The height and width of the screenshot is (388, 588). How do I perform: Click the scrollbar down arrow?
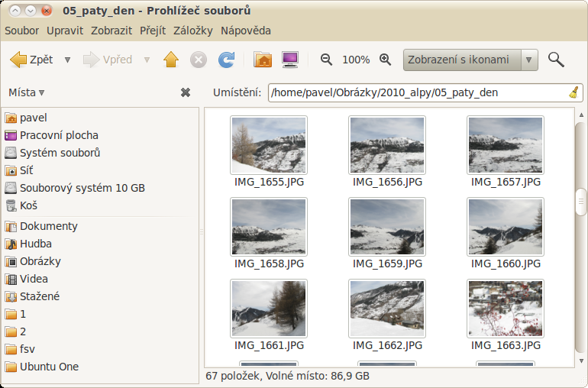tap(581, 361)
